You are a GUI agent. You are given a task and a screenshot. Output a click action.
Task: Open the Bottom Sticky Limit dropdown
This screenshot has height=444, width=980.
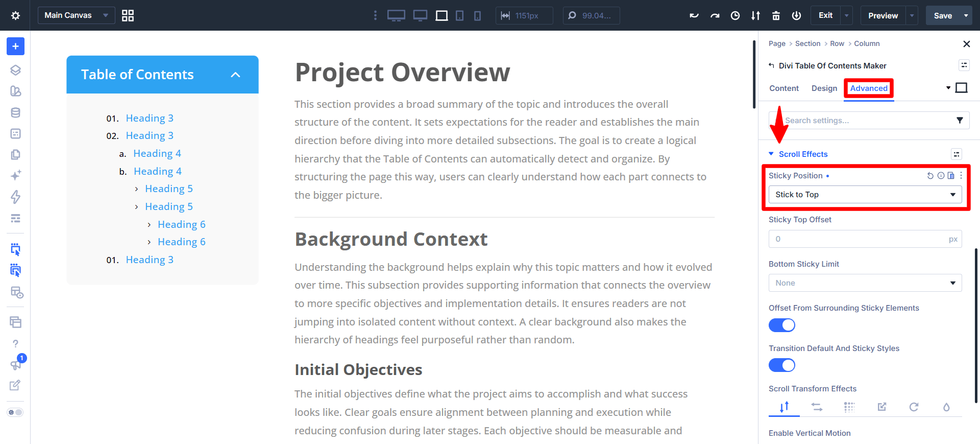[x=865, y=283]
